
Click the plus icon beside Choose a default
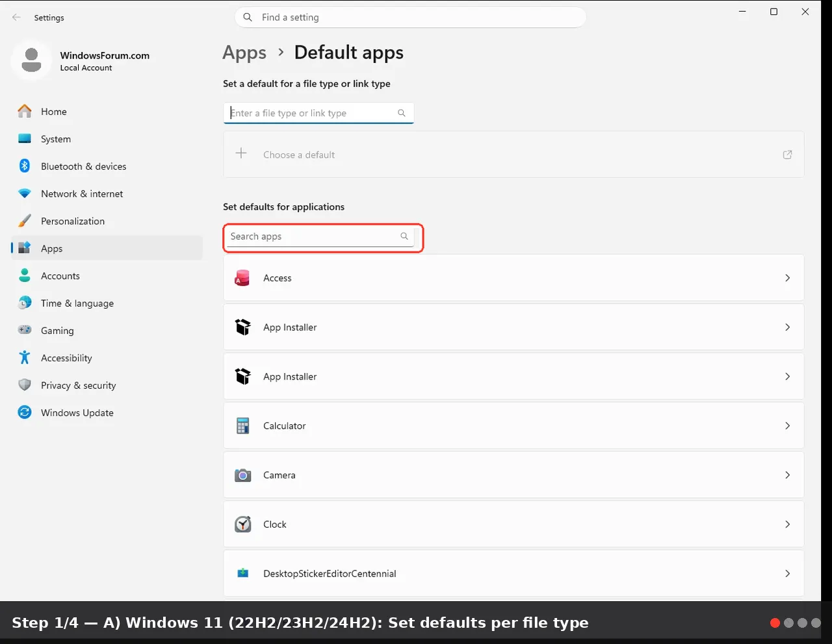241,153
